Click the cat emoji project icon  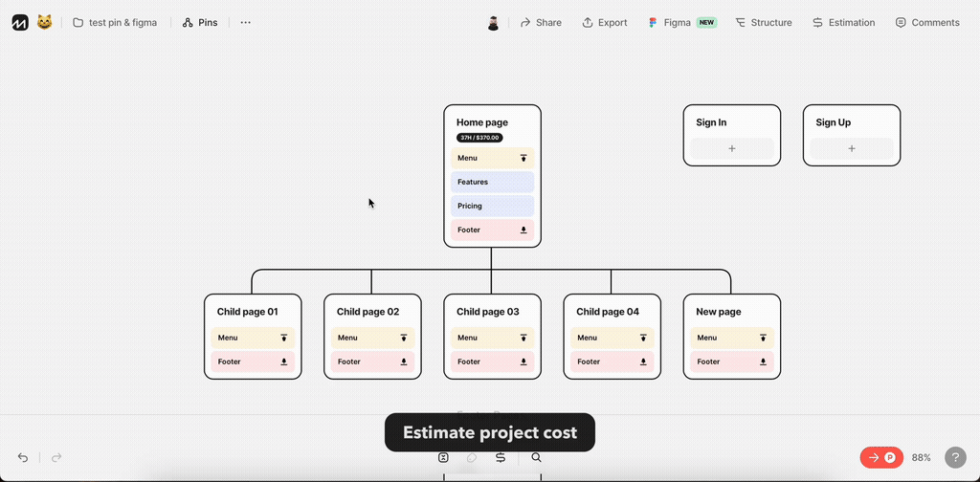tap(44, 23)
